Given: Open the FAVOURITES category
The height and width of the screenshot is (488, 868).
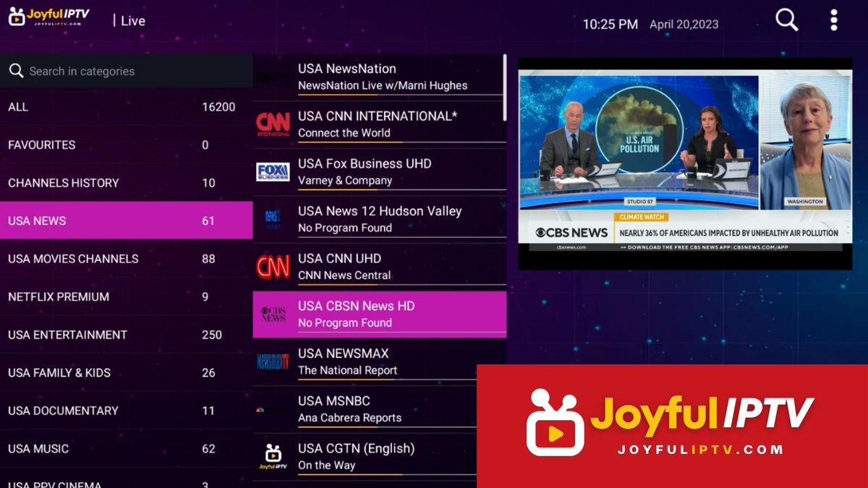Looking at the screenshot, I should point(127,145).
